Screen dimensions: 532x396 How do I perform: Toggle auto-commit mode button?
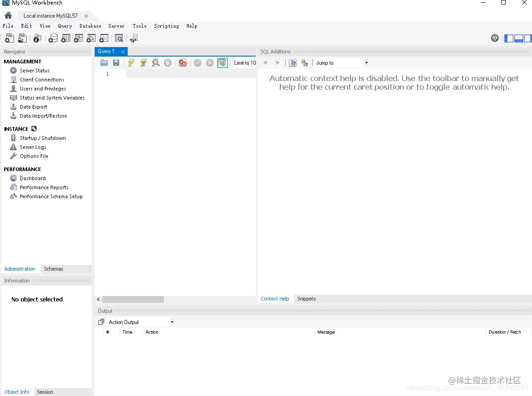222,63
